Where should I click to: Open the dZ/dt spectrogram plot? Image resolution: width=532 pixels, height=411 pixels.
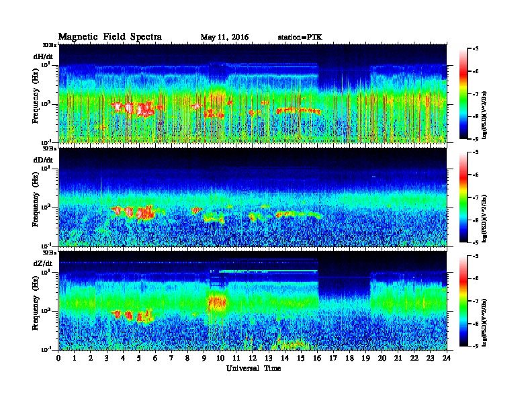tap(253, 300)
